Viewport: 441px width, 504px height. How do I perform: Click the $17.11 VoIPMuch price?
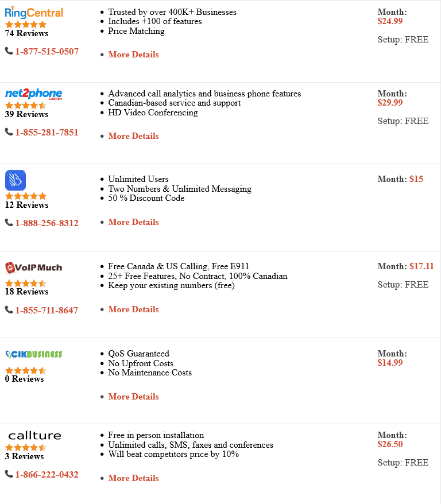click(x=421, y=266)
